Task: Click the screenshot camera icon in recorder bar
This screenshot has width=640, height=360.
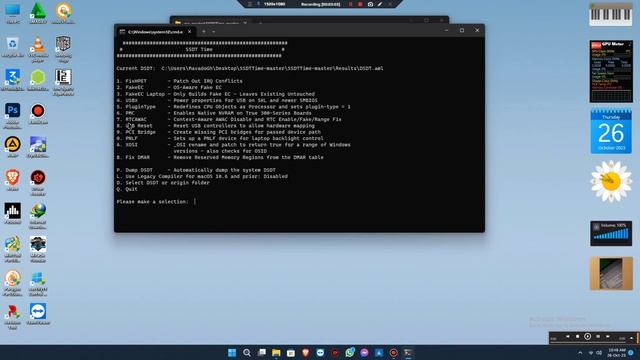Action: 370,4
